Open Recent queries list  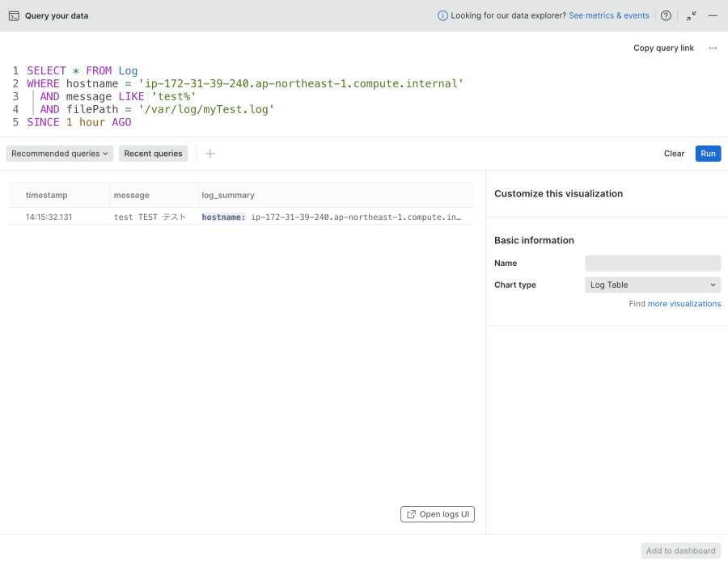pos(153,154)
